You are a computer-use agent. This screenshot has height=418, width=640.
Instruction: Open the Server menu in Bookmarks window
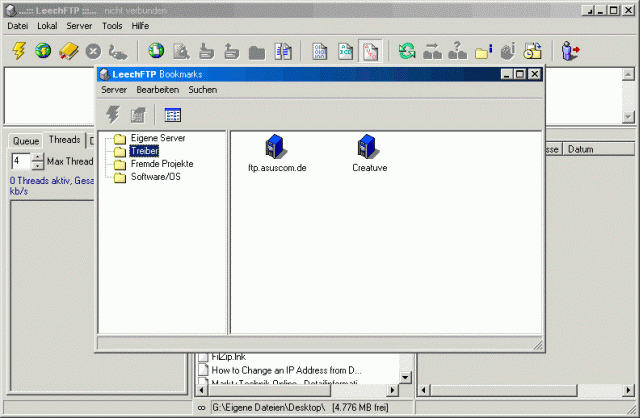tap(114, 90)
